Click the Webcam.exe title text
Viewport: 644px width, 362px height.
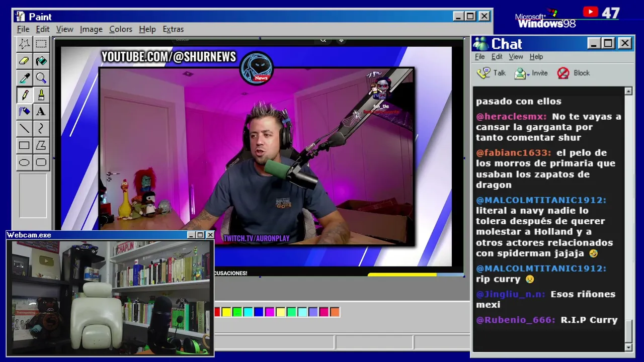[x=29, y=235]
